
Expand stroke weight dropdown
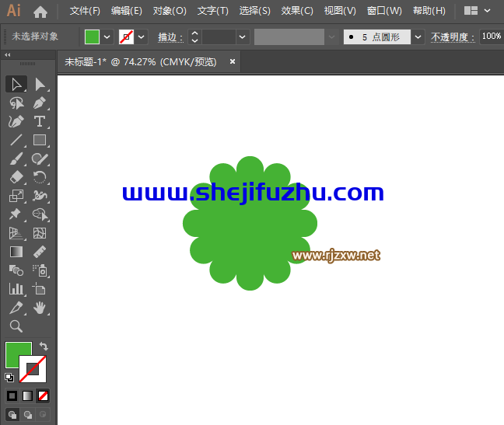(x=243, y=37)
